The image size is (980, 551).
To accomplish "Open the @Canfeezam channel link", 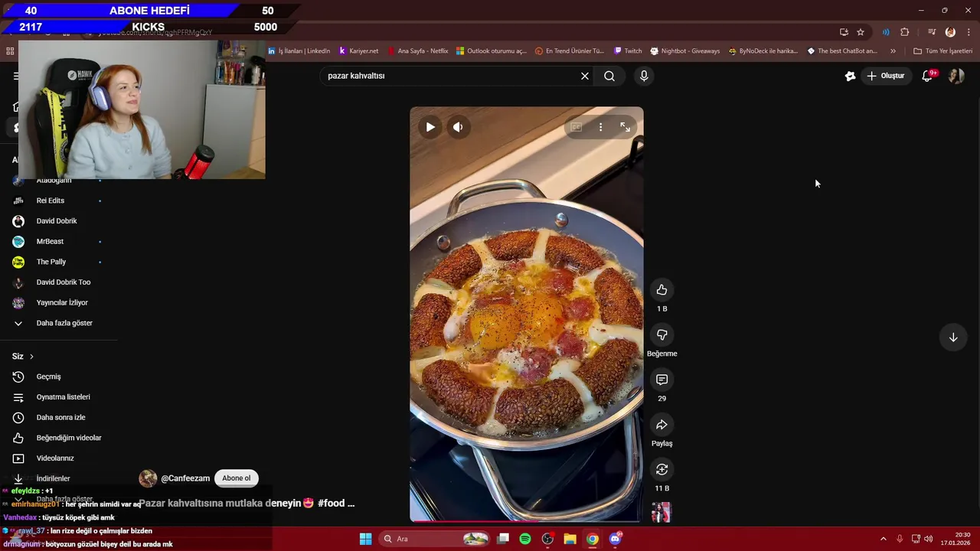I will (x=185, y=478).
